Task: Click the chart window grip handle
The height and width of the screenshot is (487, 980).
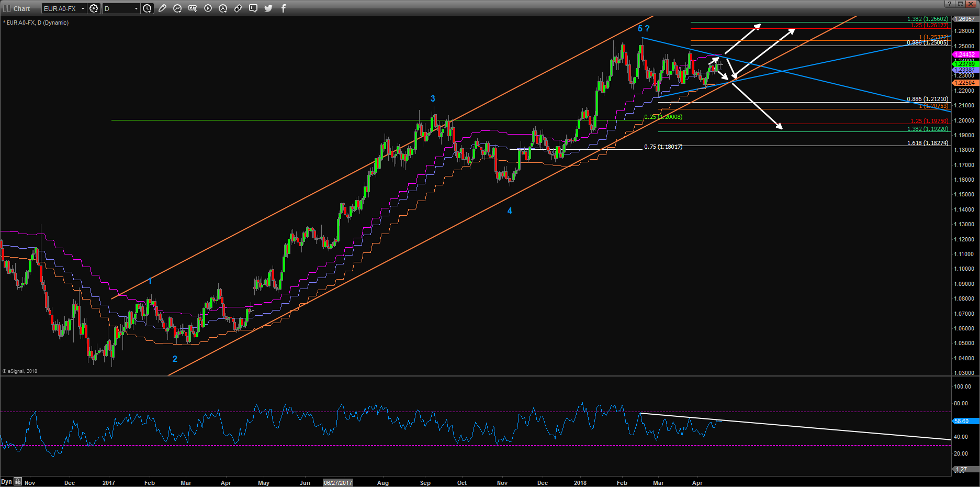Action: (x=7, y=8)
